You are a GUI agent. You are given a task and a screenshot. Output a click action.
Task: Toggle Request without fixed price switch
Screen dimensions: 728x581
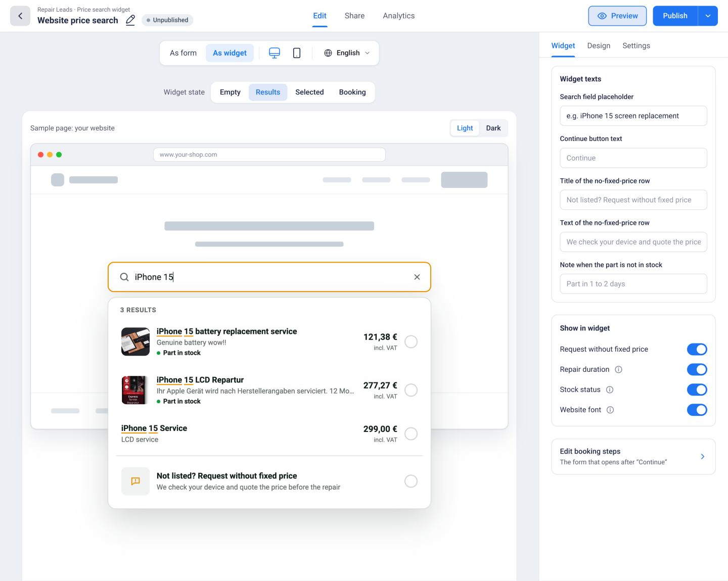(697, 349)
